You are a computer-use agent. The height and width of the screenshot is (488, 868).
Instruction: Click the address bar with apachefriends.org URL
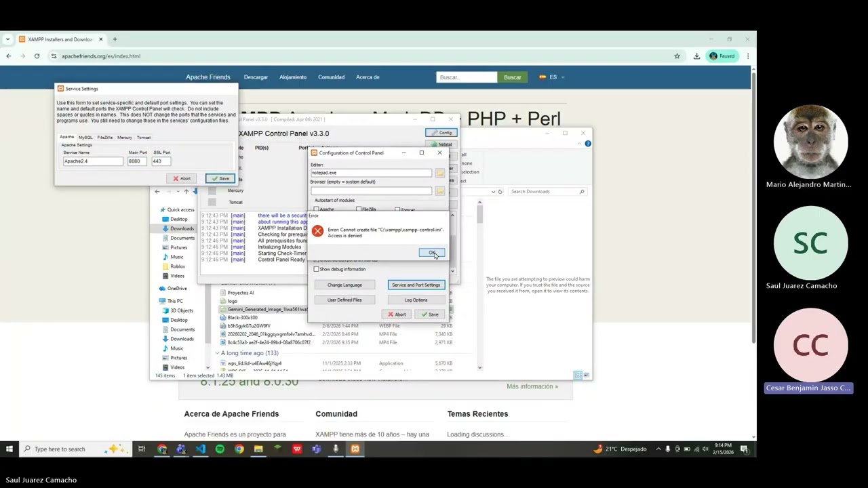359,56
